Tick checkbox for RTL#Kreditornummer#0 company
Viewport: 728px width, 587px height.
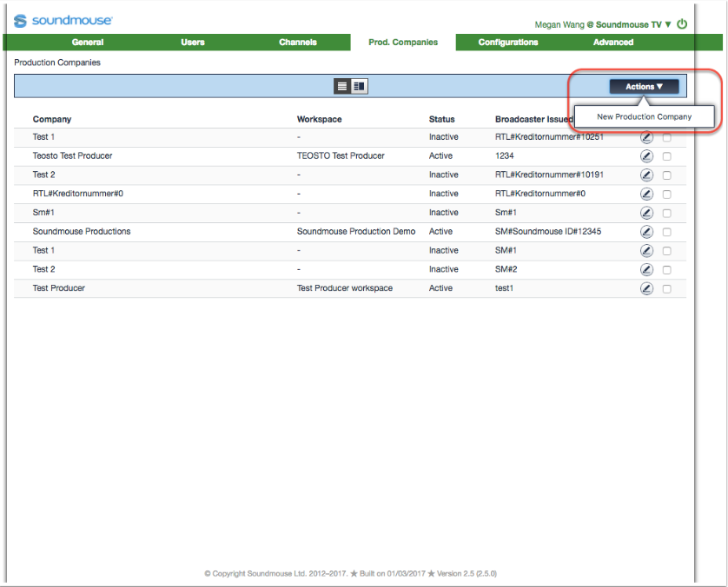pos(666,195)
